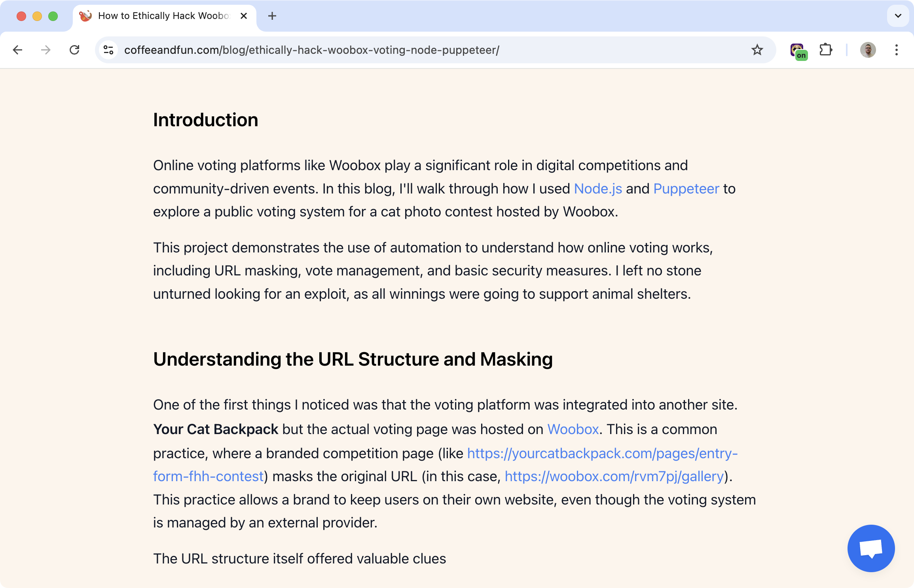
Task: Open the Woobox link in the paragraph
Action: coord(573,429)
